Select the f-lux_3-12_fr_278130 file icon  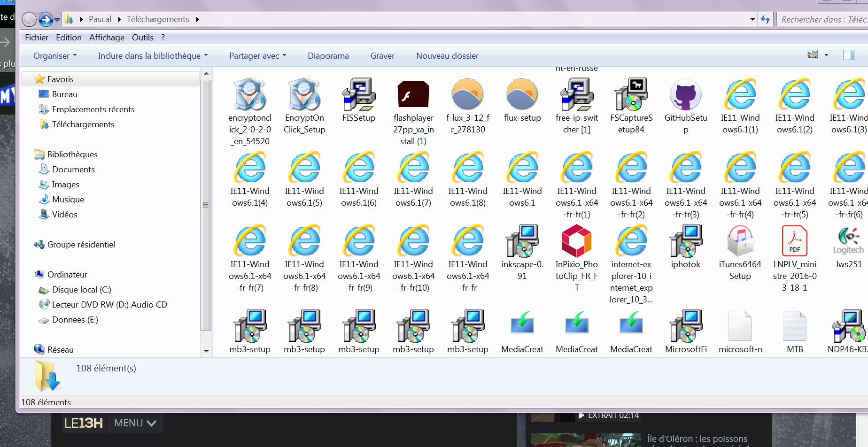pos(468,94)
